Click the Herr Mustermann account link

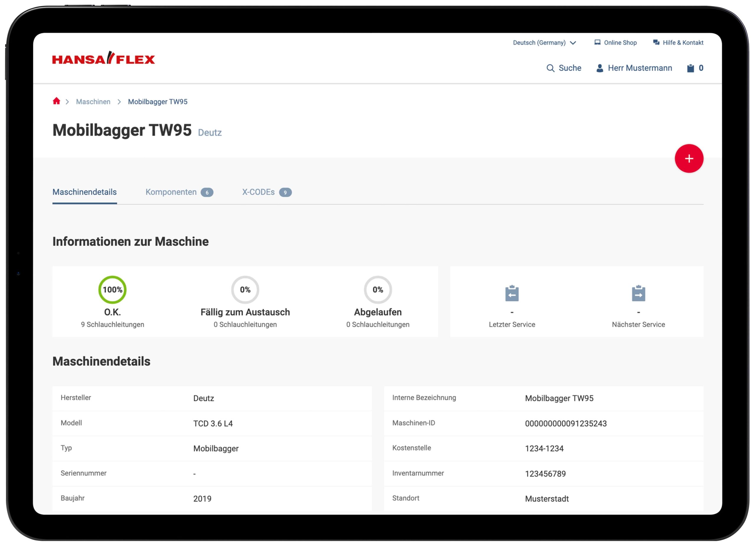point(640,68)
